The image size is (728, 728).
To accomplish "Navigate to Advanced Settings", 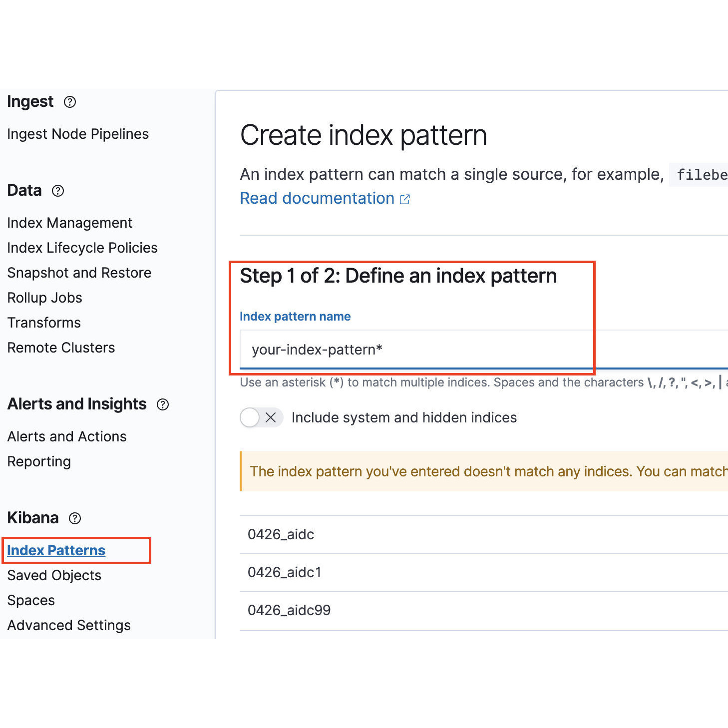I will (x=69, y=625).
